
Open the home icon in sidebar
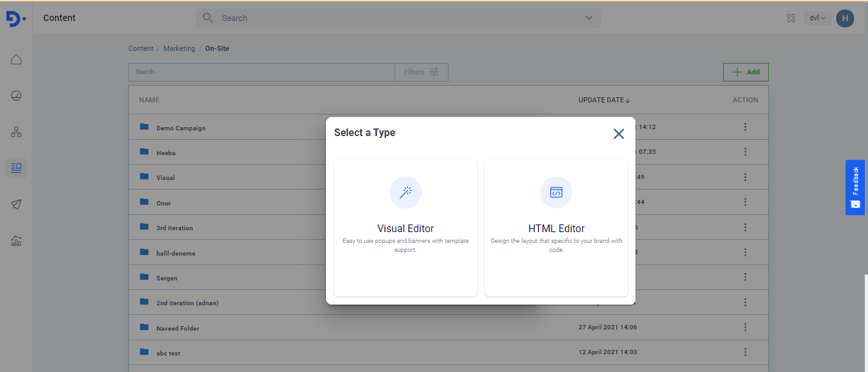coord(17,60)
